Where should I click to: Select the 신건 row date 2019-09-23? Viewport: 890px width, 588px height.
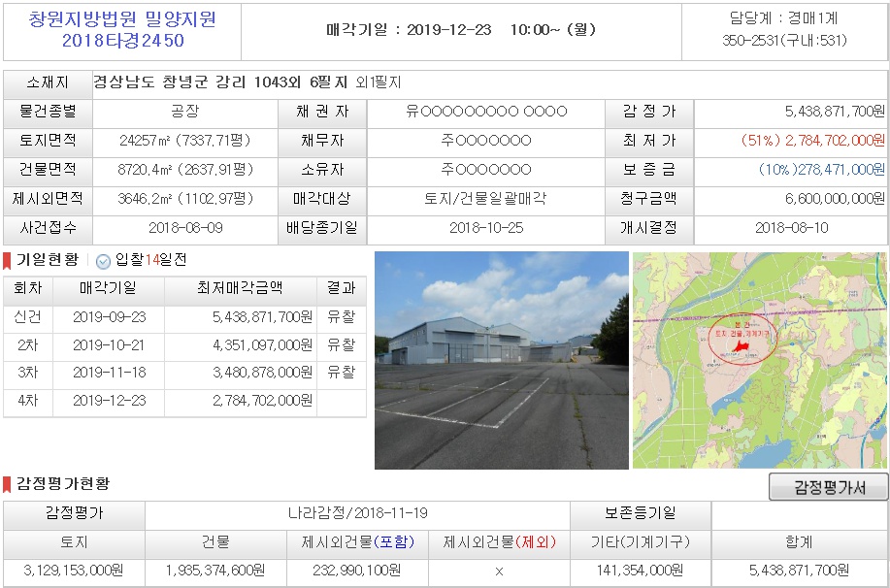[109, 317]
